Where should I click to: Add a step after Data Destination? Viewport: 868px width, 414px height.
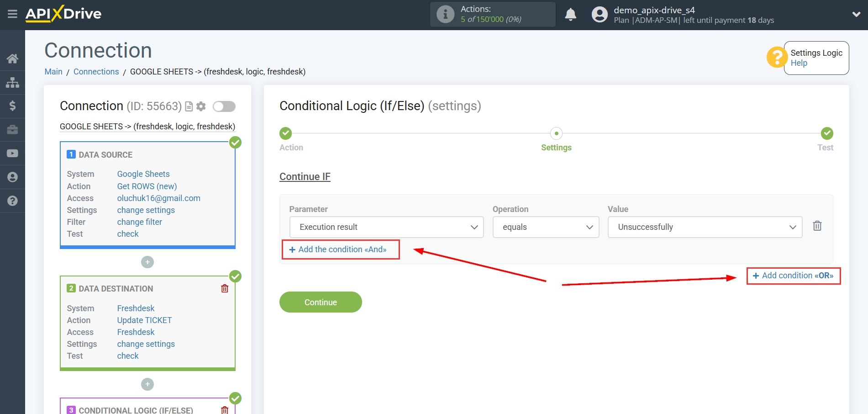tap(147, 384)
